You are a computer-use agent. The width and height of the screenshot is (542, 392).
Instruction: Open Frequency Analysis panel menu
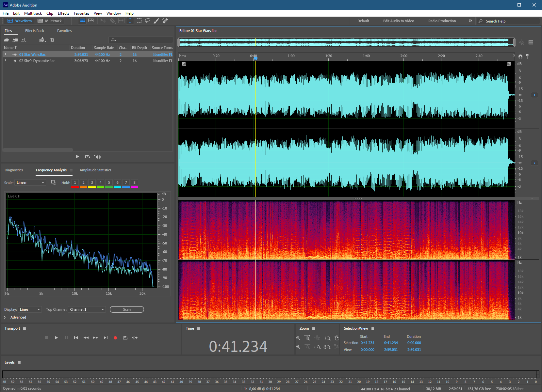point(71,170)
